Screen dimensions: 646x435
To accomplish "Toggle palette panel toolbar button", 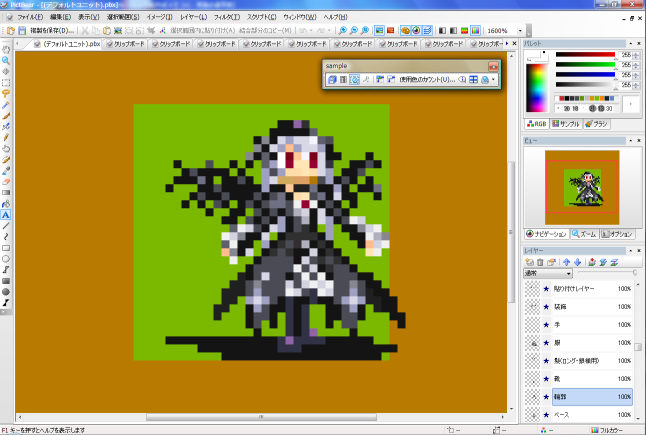I will (405, 30).
